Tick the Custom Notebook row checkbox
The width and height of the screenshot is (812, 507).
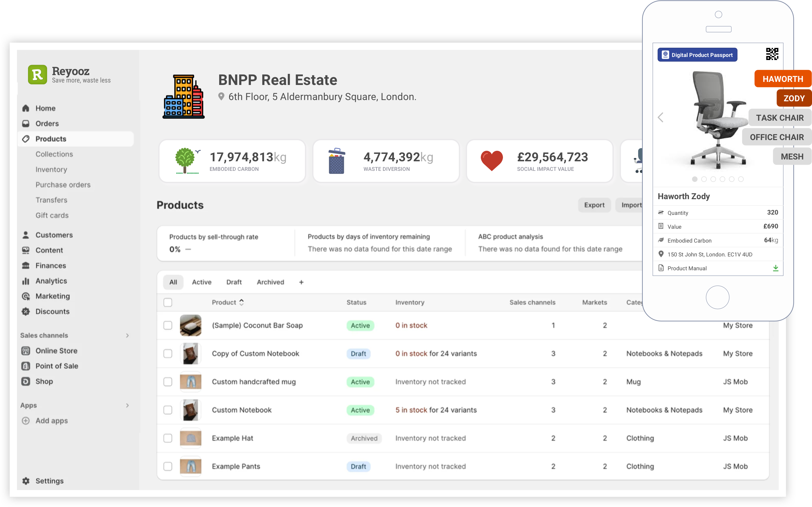coord(168,410)
